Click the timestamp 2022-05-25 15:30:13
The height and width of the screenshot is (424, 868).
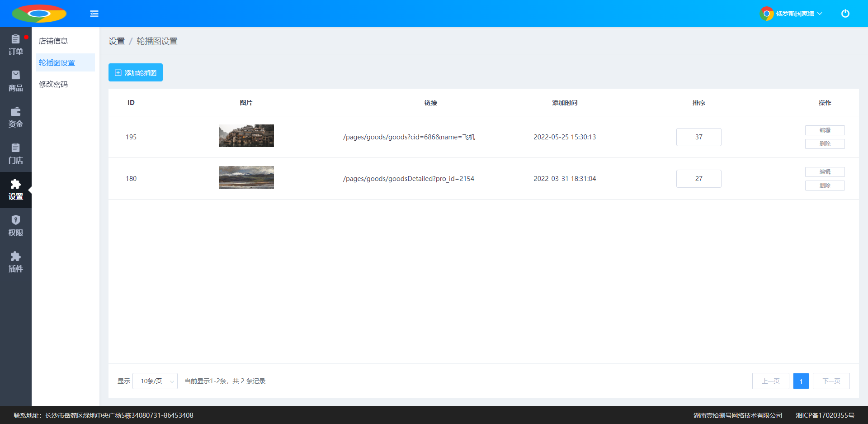pyautogui.click(x=565, y=137)
